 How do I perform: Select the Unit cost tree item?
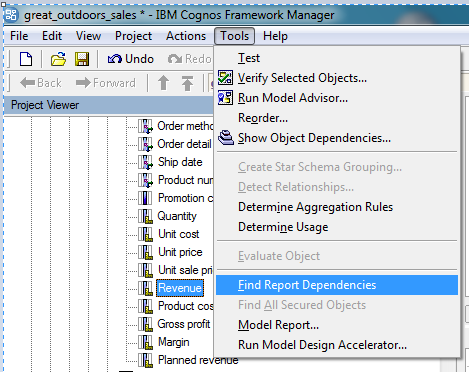click(x=179, y=234)
